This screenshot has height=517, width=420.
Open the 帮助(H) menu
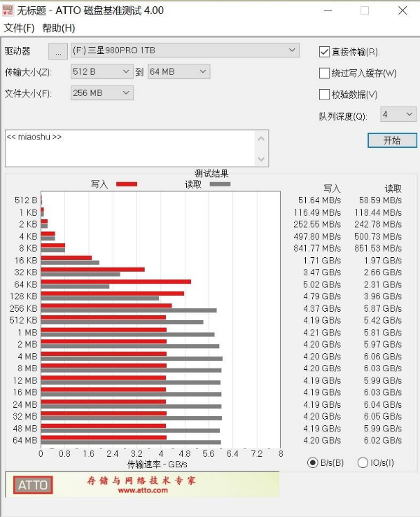(59, 28)
